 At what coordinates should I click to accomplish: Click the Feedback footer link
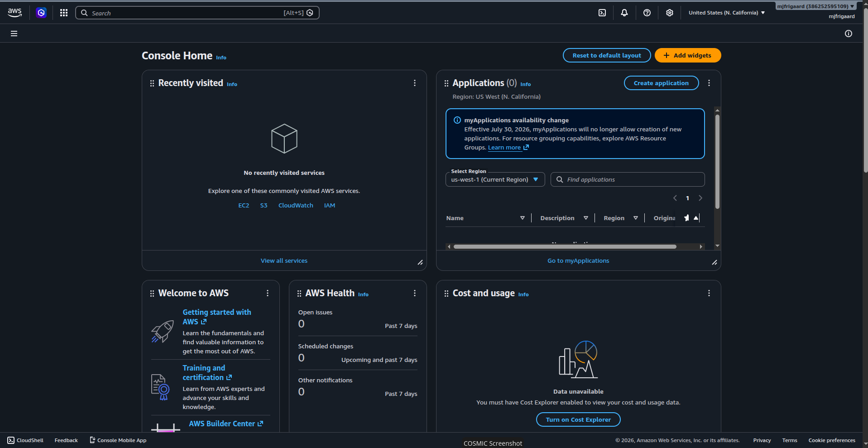66,440
